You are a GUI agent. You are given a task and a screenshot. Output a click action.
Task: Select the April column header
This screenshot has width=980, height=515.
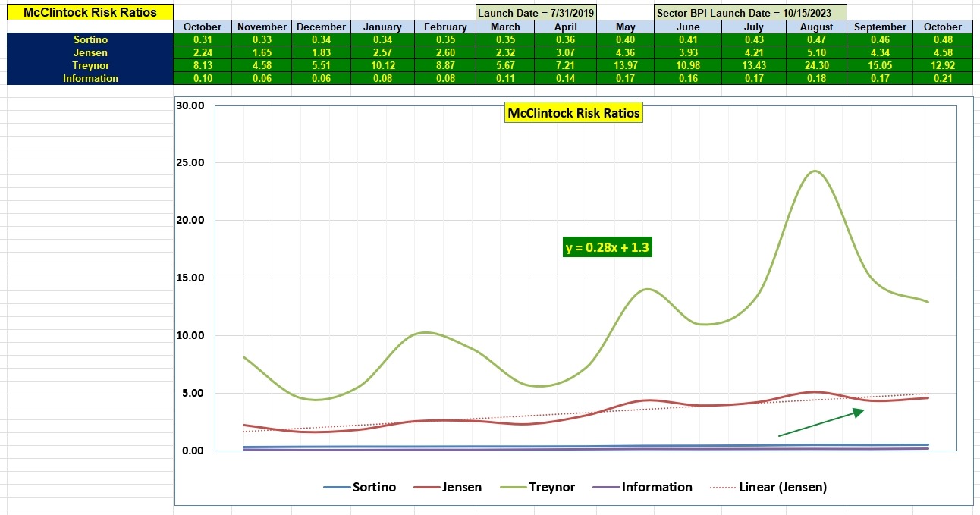tap(566, 27)
